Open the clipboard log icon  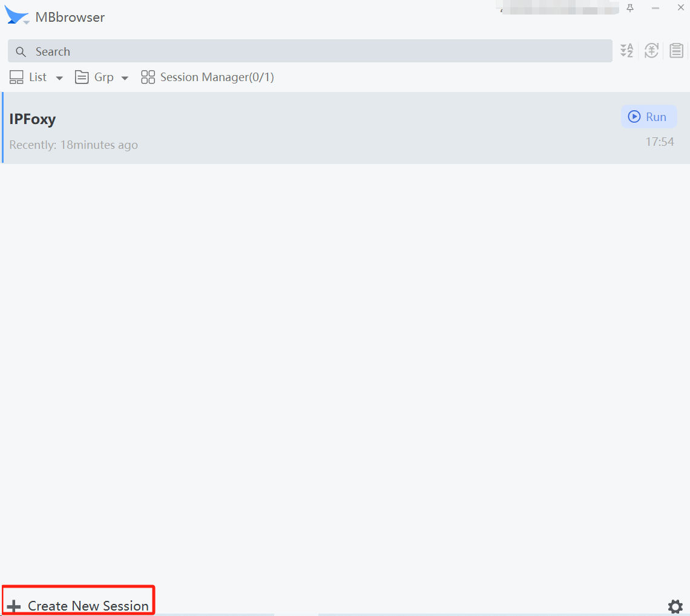tap(676, 51)
